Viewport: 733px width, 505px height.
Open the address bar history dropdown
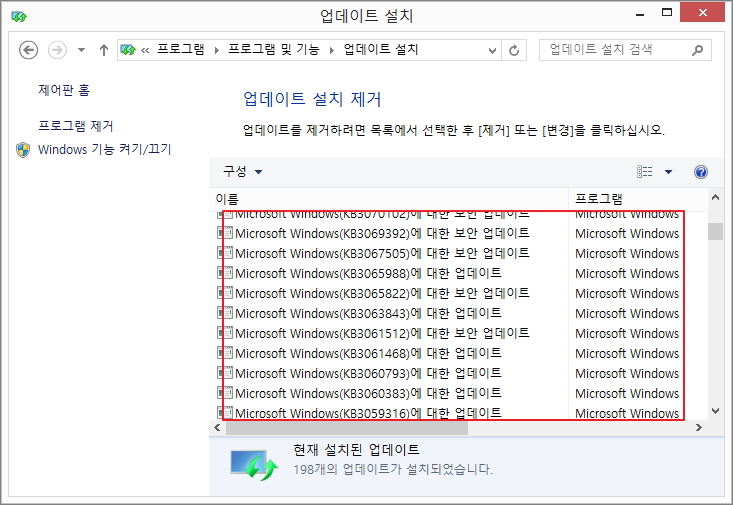click(x=492, y=50)
